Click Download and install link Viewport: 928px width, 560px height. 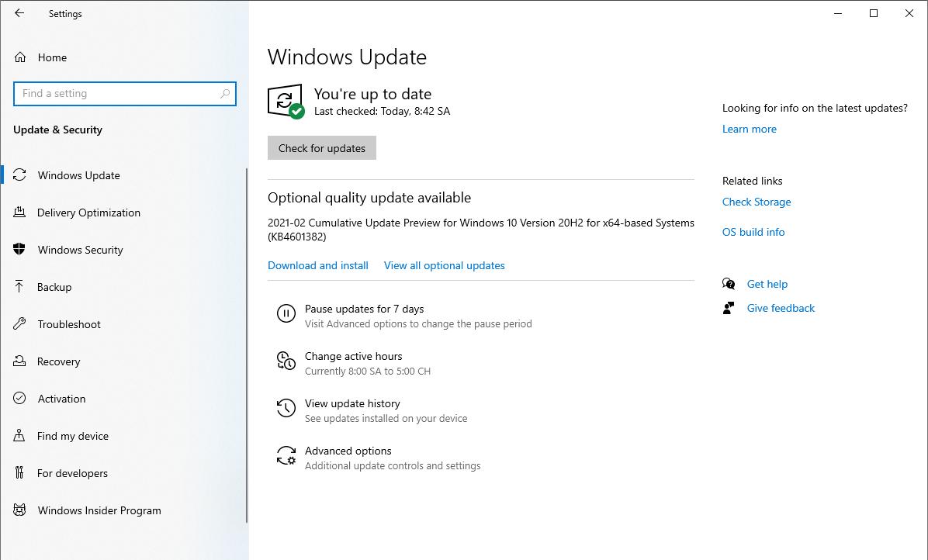[x=318, y=265]
